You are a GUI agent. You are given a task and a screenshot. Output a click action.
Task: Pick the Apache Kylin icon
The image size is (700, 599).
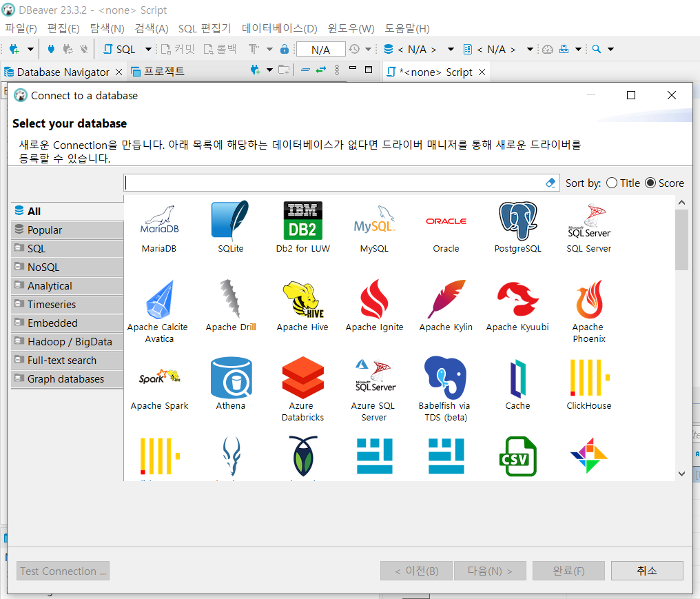pyautogui.click(x=446, y=305)
